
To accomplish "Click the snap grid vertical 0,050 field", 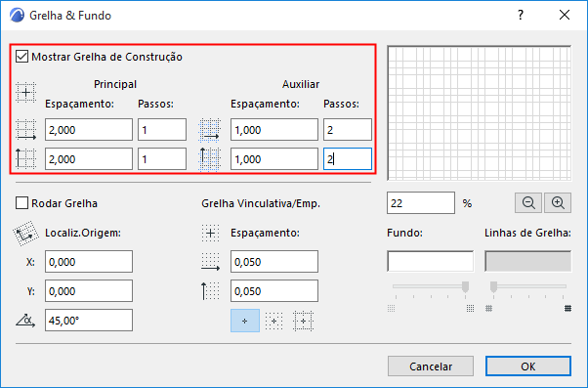I will (274, 291).
